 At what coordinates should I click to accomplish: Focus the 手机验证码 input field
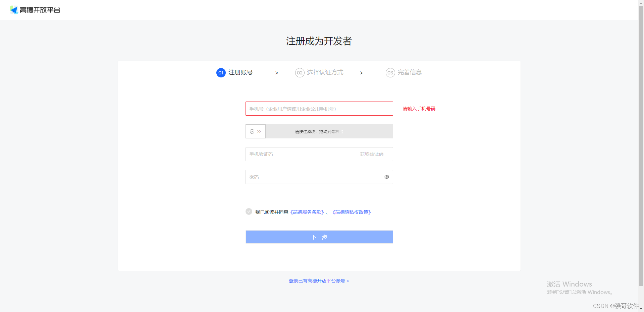click(298, 154)
